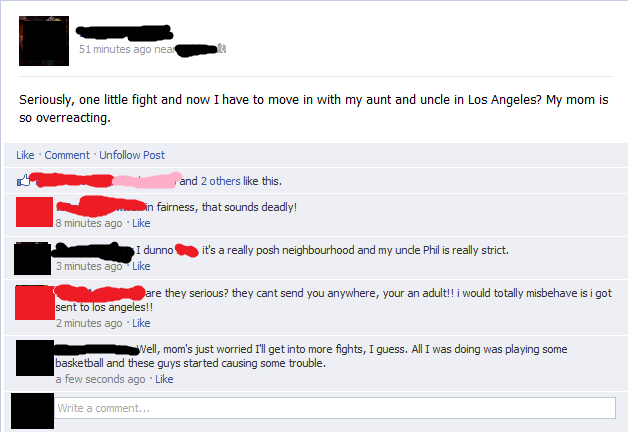Click the '8 minutes ago' comment timestamp
628x432 pixels.
pos(89,223)
